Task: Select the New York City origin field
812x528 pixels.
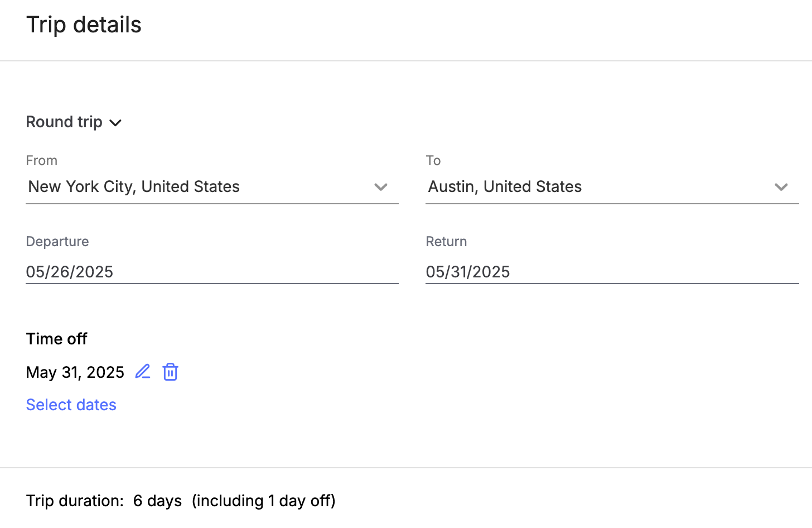Action: tap(212, 187)
